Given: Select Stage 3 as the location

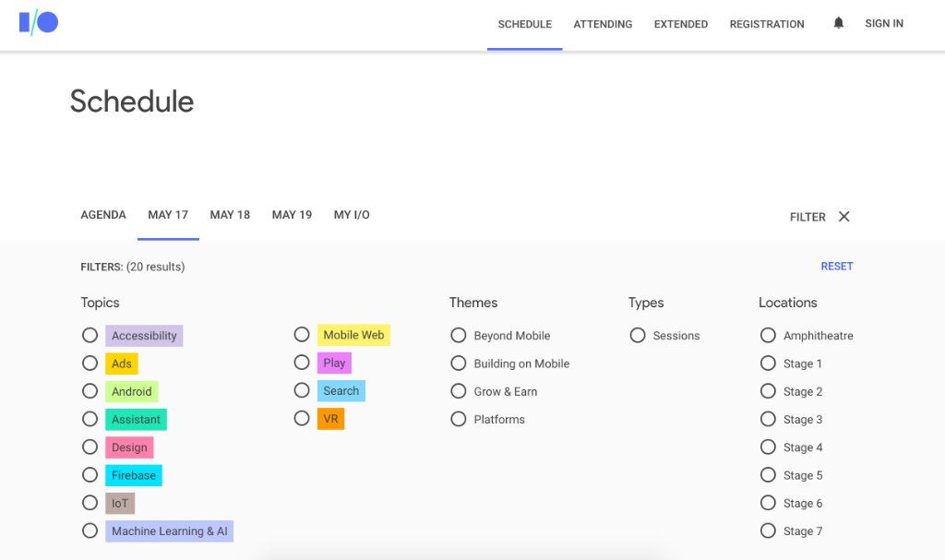Looking at the screenshot, I should tap(768, 419).
